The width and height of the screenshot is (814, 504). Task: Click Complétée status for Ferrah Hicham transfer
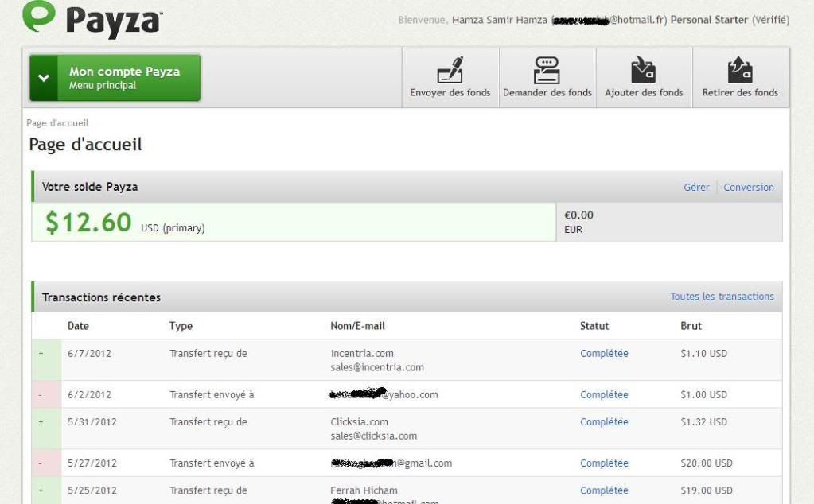click(604, 490)
